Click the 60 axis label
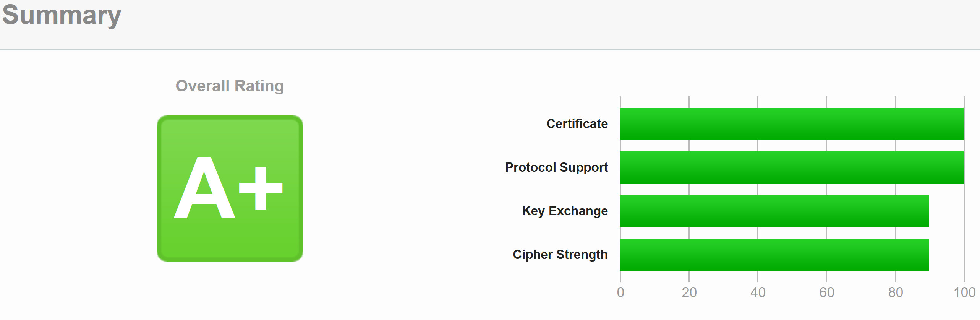Screen dimensions: 980x320 pyautogui.click(x=827, y=292)
